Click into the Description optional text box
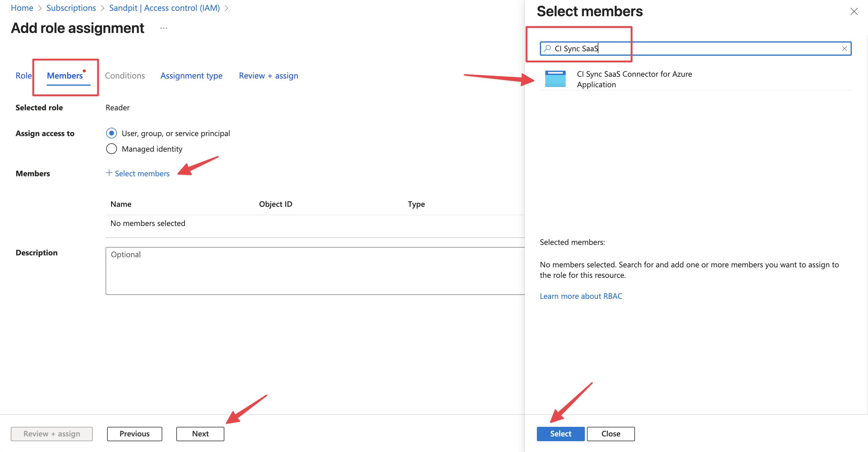This screenshot has height=452, width=868. pos(315,271)
